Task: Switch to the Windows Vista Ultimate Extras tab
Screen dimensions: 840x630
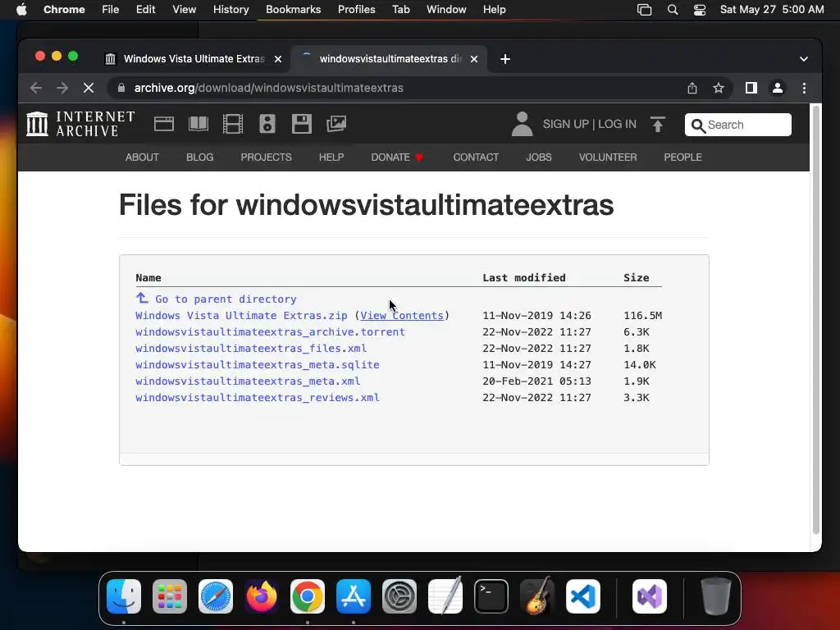Action: coord(194,59)
